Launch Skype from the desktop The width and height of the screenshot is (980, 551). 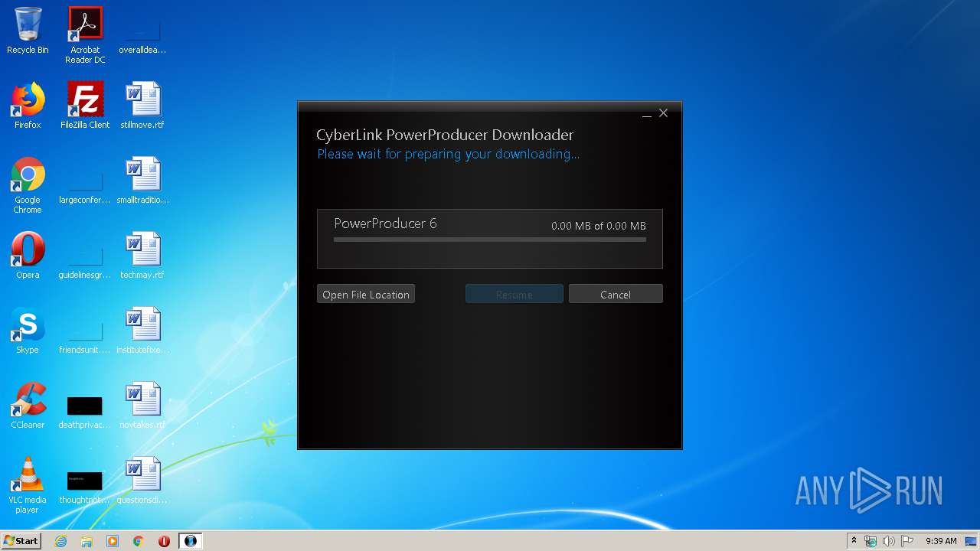pyautogui.click(x=28, y=331)
